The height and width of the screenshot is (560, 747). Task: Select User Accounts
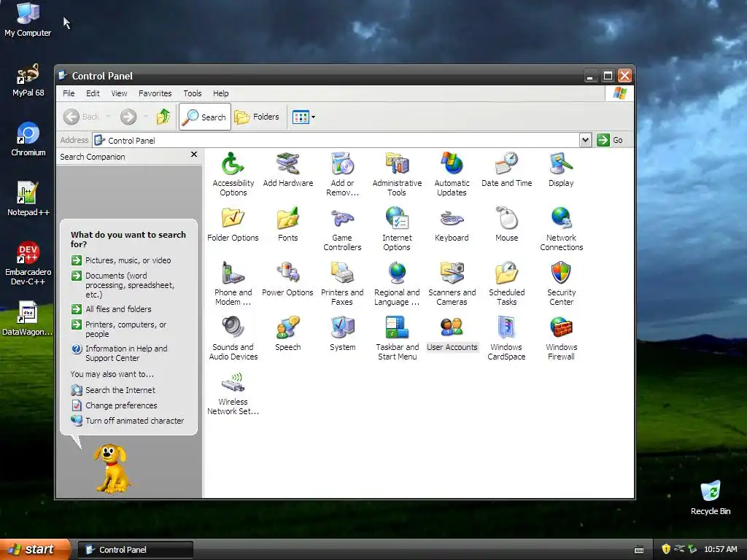pyautogui.click(x=452, y=334)
